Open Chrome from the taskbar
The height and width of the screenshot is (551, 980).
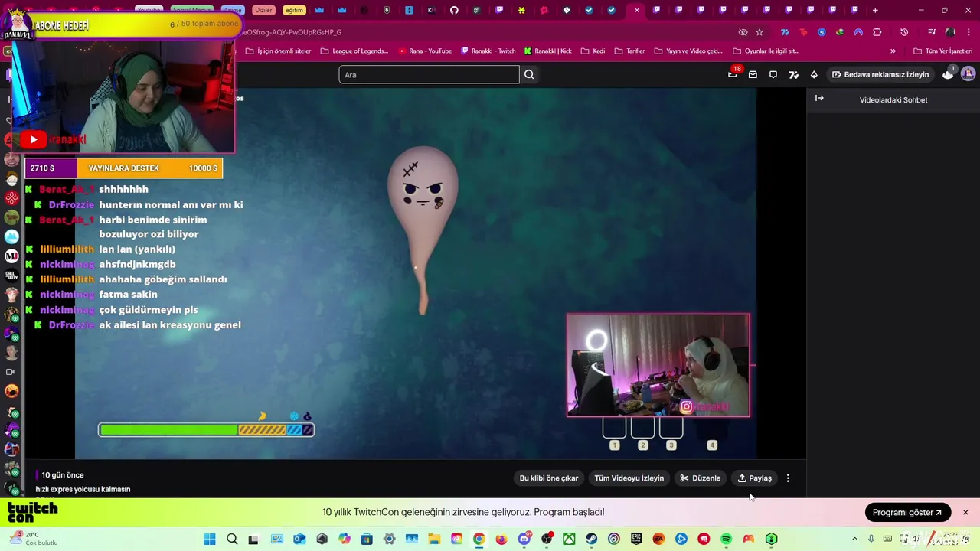(x=479, y=539)
